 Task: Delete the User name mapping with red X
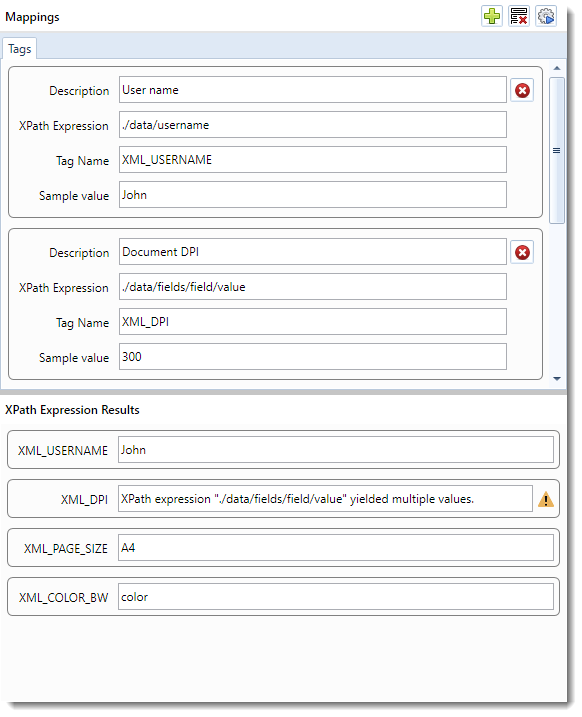click(522, 90)
